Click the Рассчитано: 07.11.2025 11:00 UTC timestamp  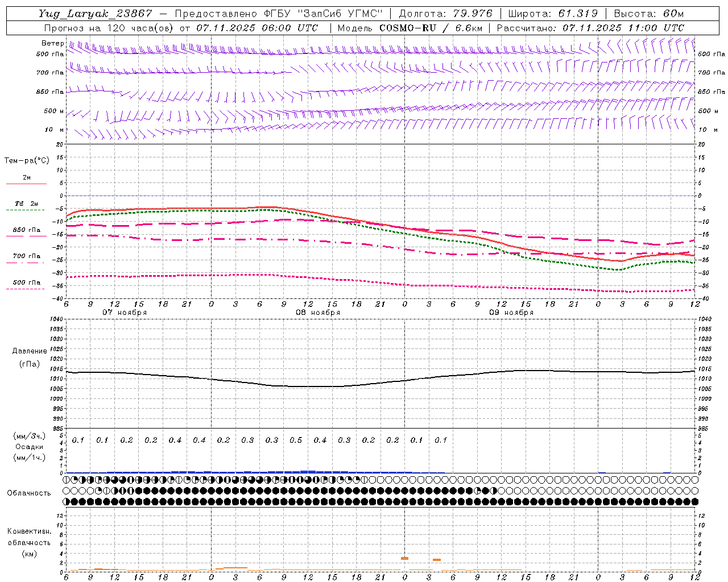[x=590, y=28]
